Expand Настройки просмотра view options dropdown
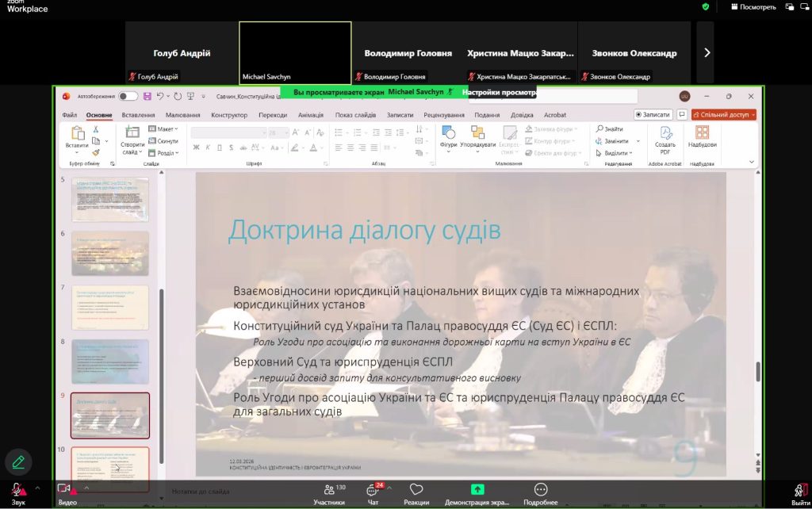The width and height of the screenshot is (812, 509). coord(500,92)
